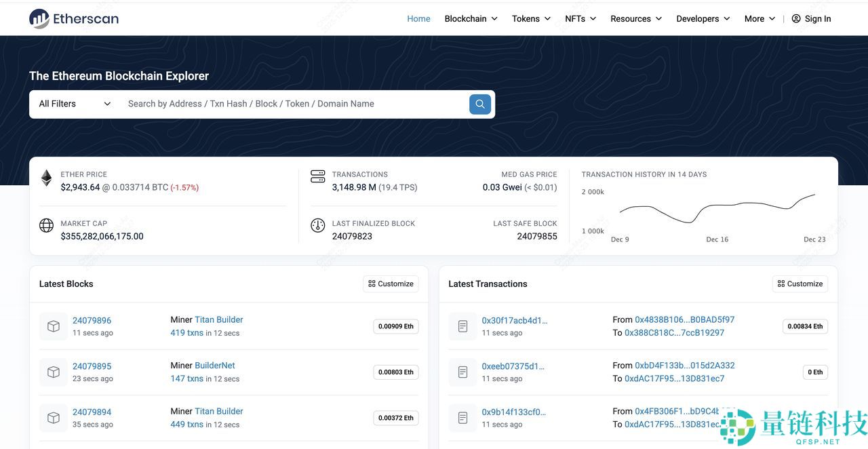Click the document icon for transaction 0xeeb07375d1
The image size is (868, 449).
click(462, 372)
